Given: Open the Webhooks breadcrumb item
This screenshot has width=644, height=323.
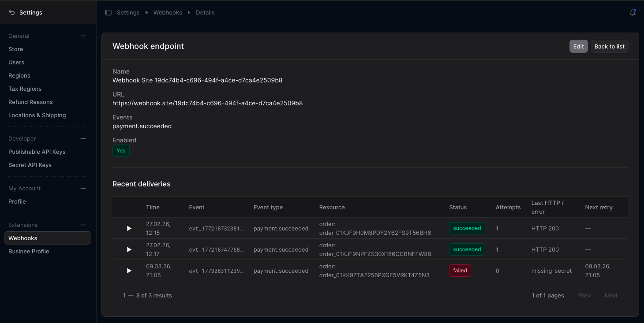Looking at the screenshot, I should pyautogui.click(x=168, y=12).
